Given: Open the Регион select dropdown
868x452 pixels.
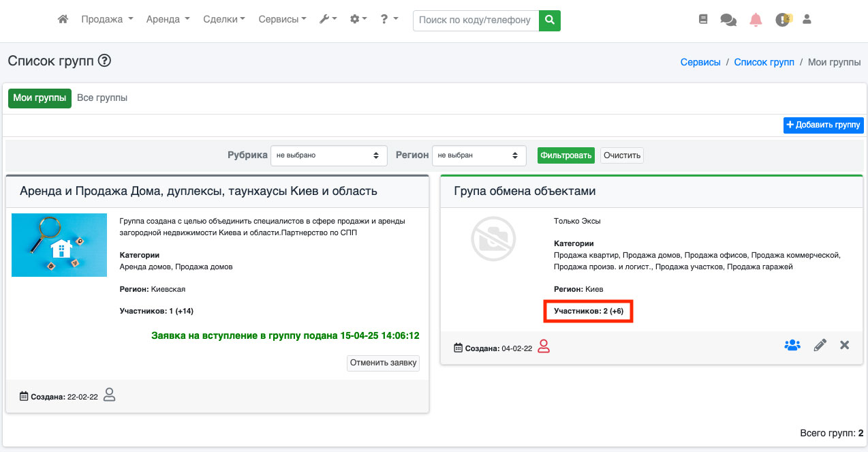Looking at the screenshot, I should pyautogui.click(x=479, y=155).
